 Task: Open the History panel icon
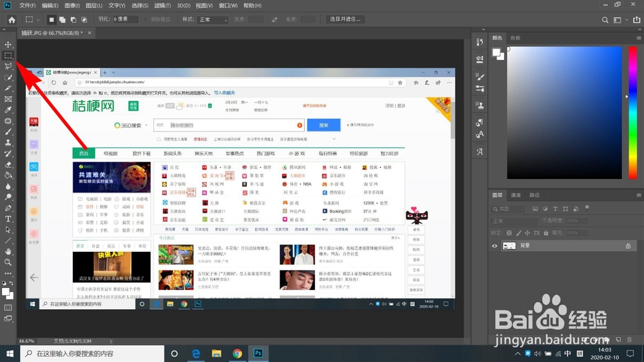[x=479, y=43]
